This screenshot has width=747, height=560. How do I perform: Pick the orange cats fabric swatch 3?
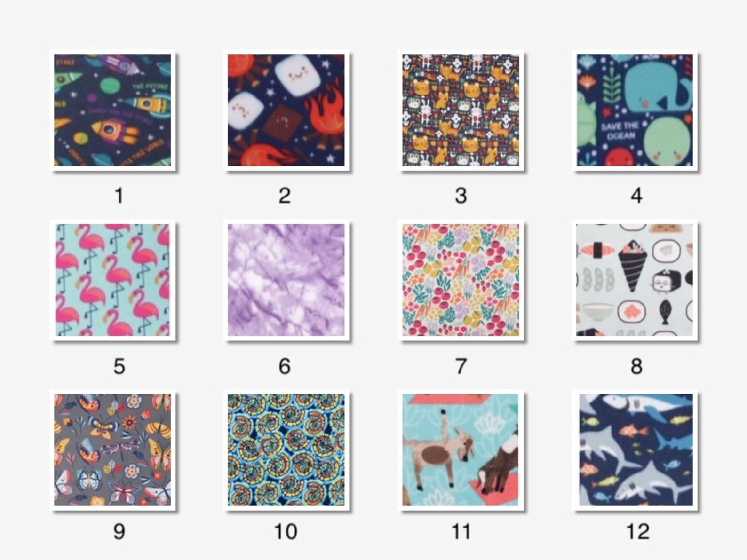(461, 110)
